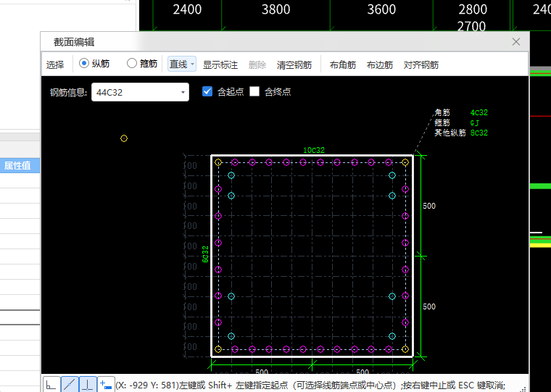
Task: Click the 44C32 rebar info field
Action: click(140, 92)
